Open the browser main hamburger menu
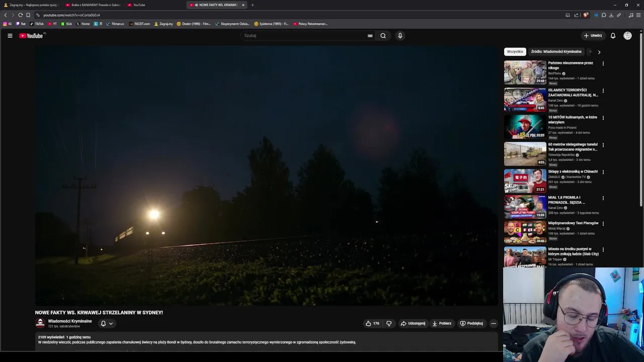The image size is (644, 362). pos(638,15)
